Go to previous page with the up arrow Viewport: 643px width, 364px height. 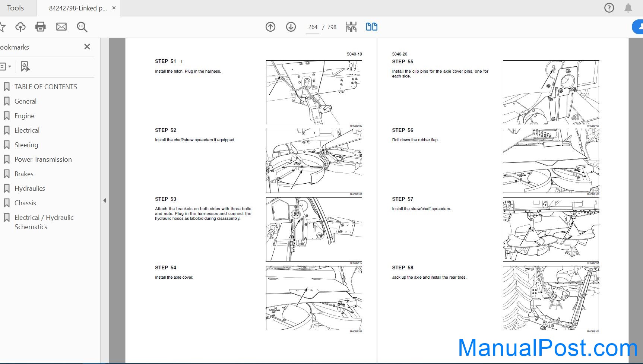coord(270,27)
